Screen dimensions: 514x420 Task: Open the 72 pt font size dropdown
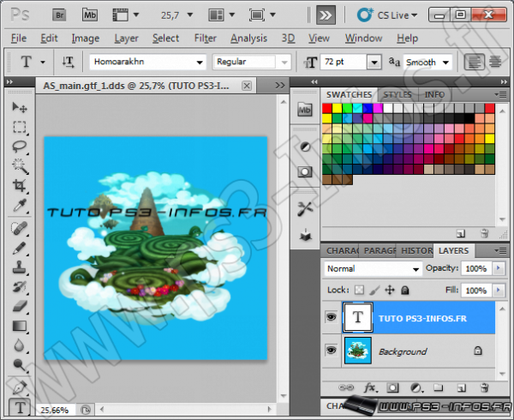click(374, 62)
